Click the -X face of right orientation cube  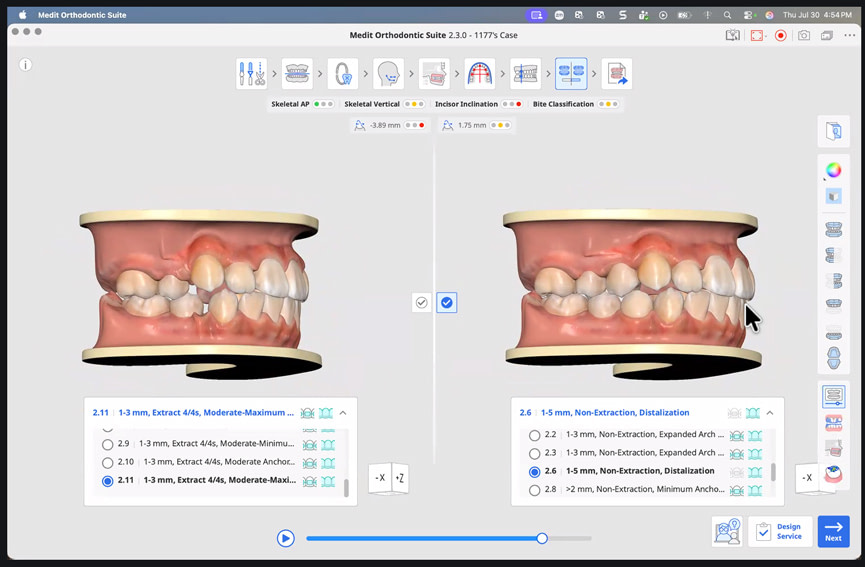coord(807,478)
